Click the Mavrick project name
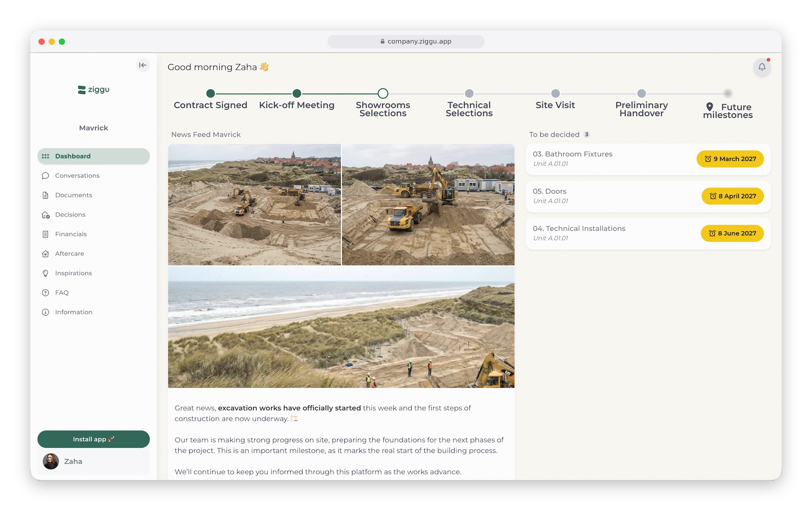Image resolution: width=812 pixels, height=511 pixels. click(x=94, y=128)
